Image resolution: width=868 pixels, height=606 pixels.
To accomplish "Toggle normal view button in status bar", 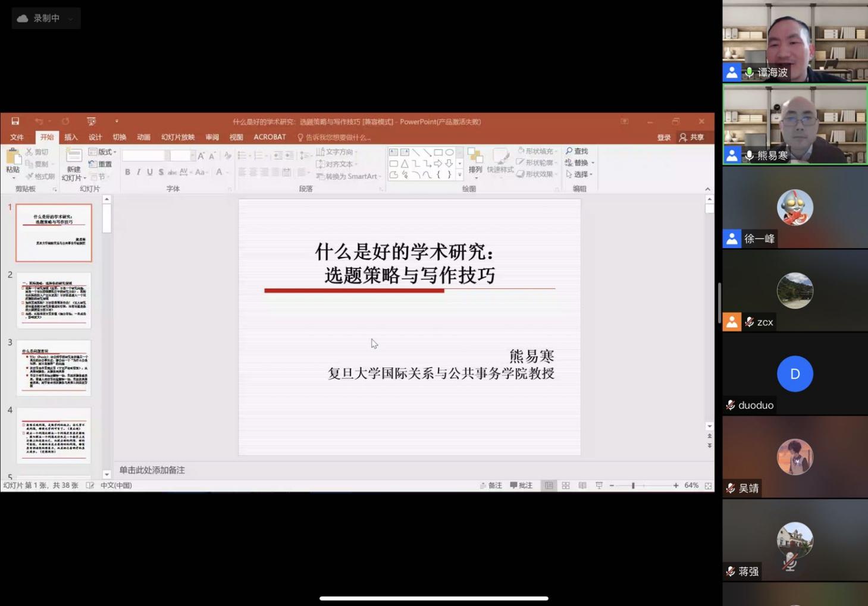I will [549, 485].
